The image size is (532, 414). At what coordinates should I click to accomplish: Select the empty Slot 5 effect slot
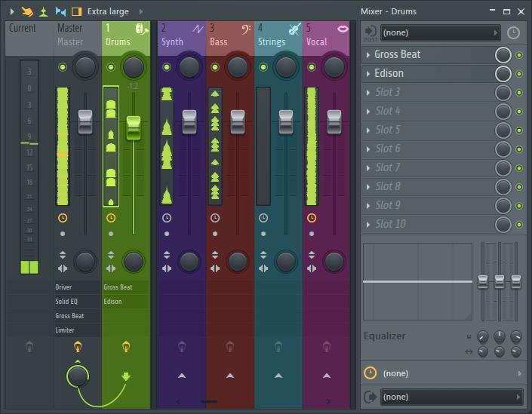[x=430, y=130]
